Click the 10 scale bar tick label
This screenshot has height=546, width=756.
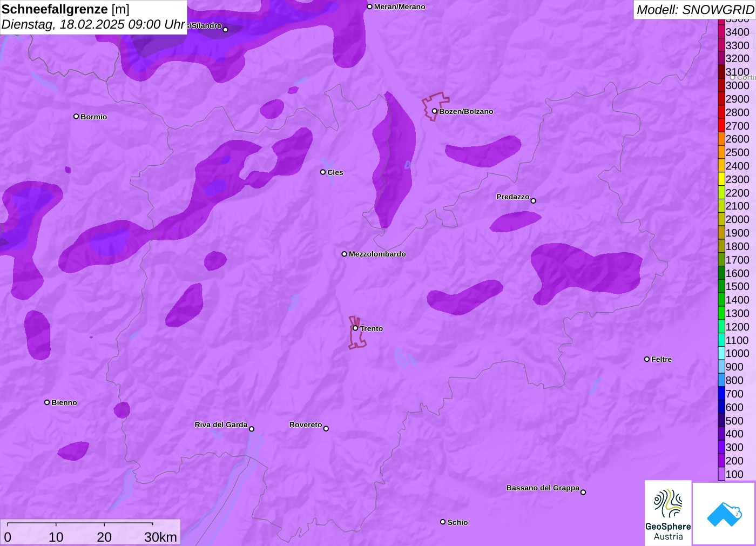[x=56, y=537]
